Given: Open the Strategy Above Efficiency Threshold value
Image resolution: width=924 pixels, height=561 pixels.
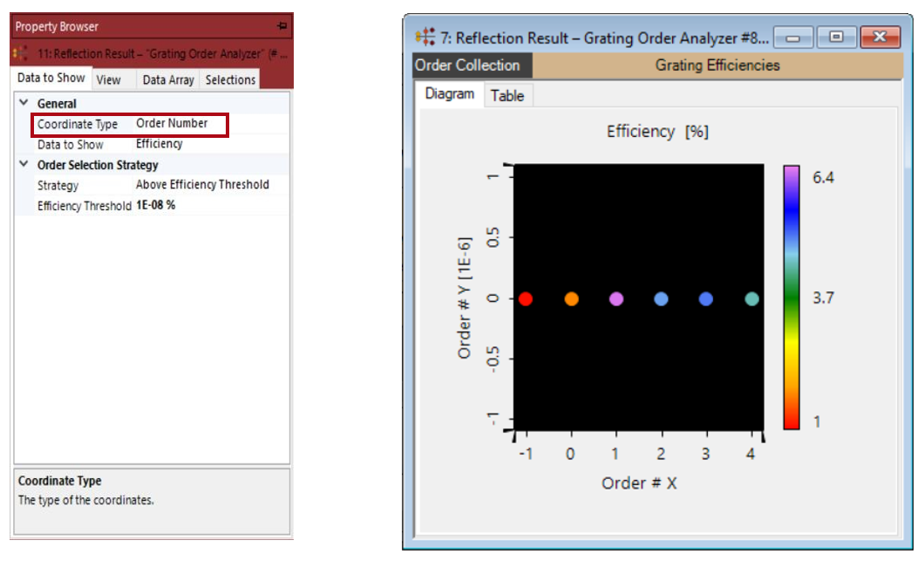Looking at the screenshot, I should tap(202, 185).
